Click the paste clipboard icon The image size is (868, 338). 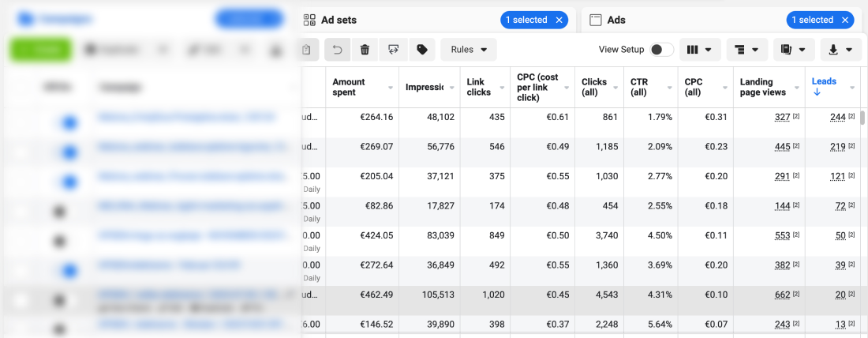(x=307, y=50)
